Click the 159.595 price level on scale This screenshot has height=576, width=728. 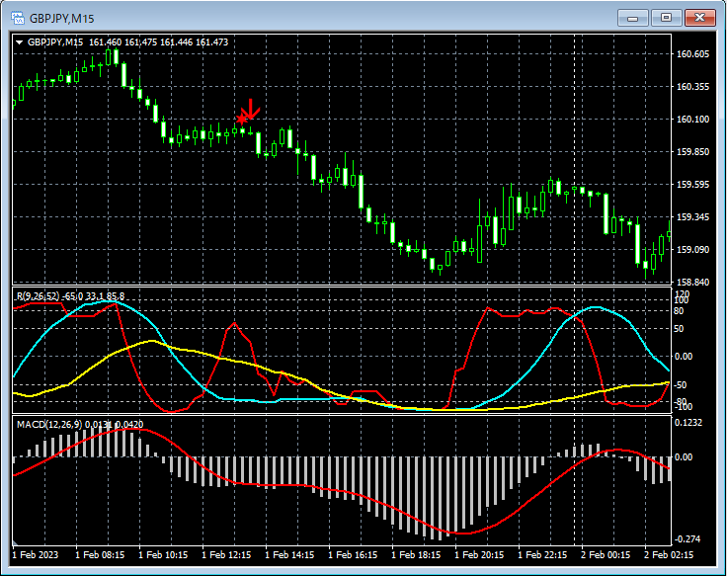click(692, 185)
